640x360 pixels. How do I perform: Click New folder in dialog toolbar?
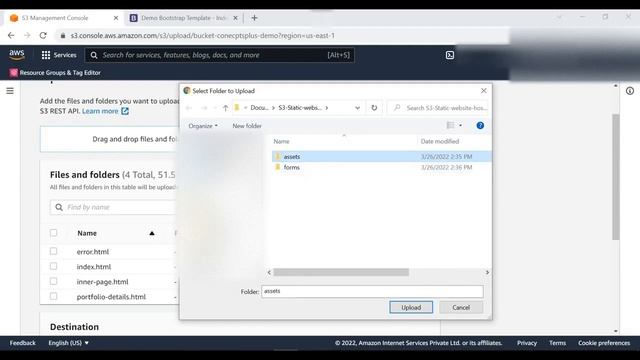click(247, 126)
